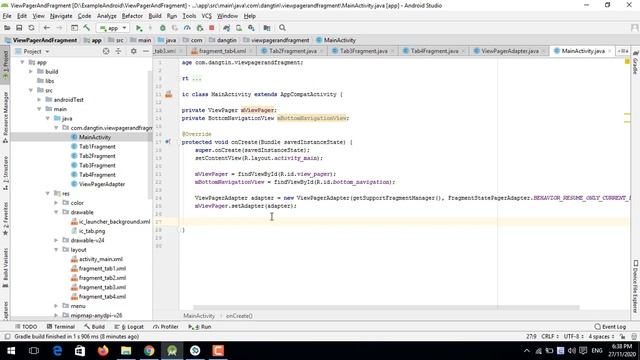Collapse the res folder node
Viewport: 640px width, 360px height.
48,193
